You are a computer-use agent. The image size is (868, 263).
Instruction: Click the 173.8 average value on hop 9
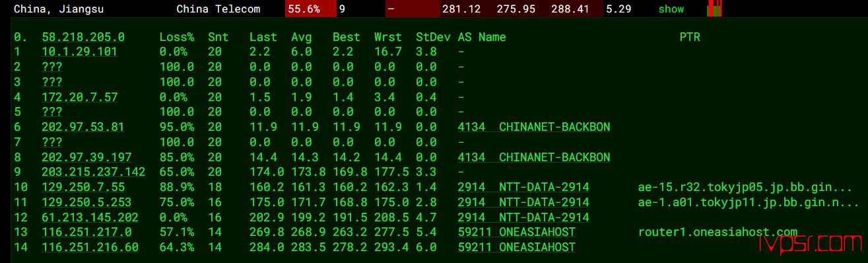pyautogui.click(x=308, y=172)
